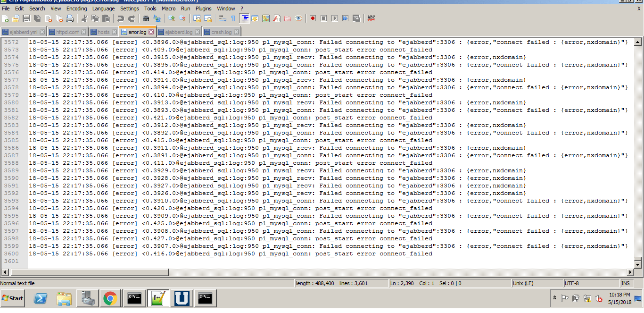Click the horizontal scrollbar thumb

click(x=90, y=272)
